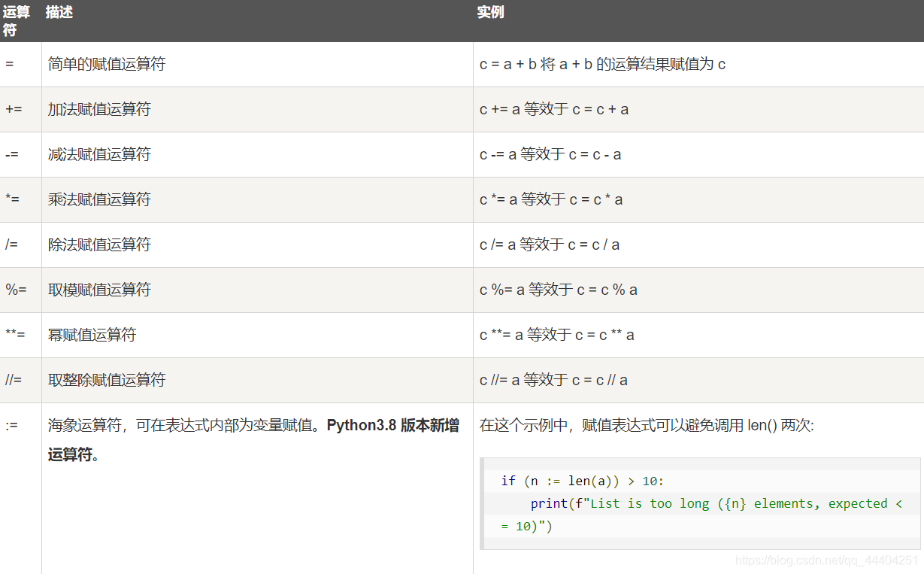The image size is (924, 574).
Task: Click the 运算符 column header
Action: click(17, 21)
